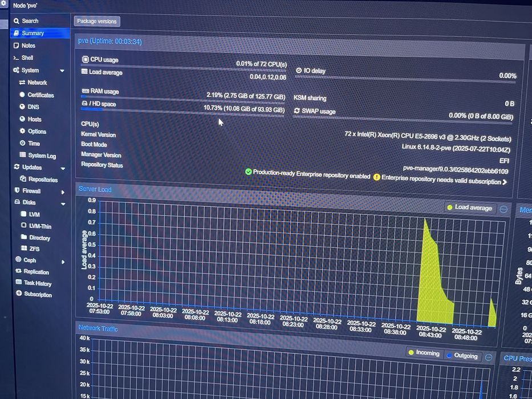Click the Firewall shield icon
Image resolution: width=532 pixels, height=399 pixels.
(x=17, y=190)
